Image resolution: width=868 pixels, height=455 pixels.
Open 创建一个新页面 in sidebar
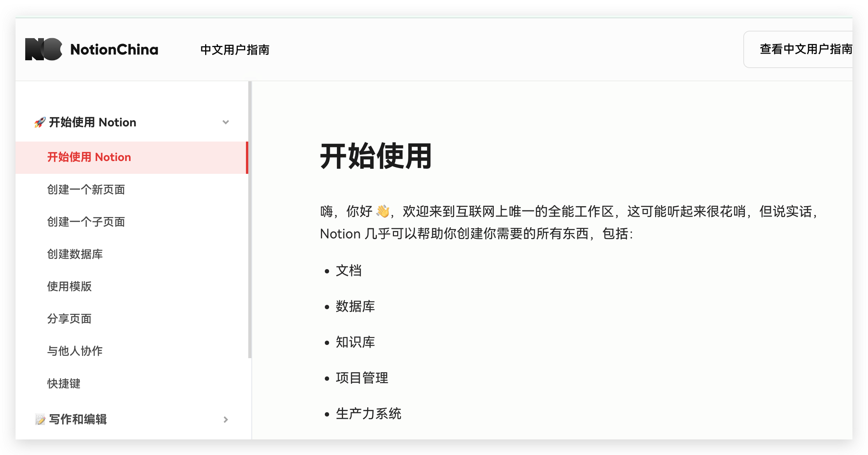tap(86, 190)
